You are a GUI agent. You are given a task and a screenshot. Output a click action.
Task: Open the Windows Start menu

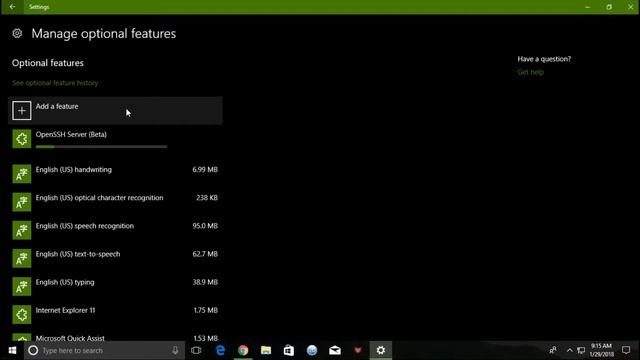12,350
